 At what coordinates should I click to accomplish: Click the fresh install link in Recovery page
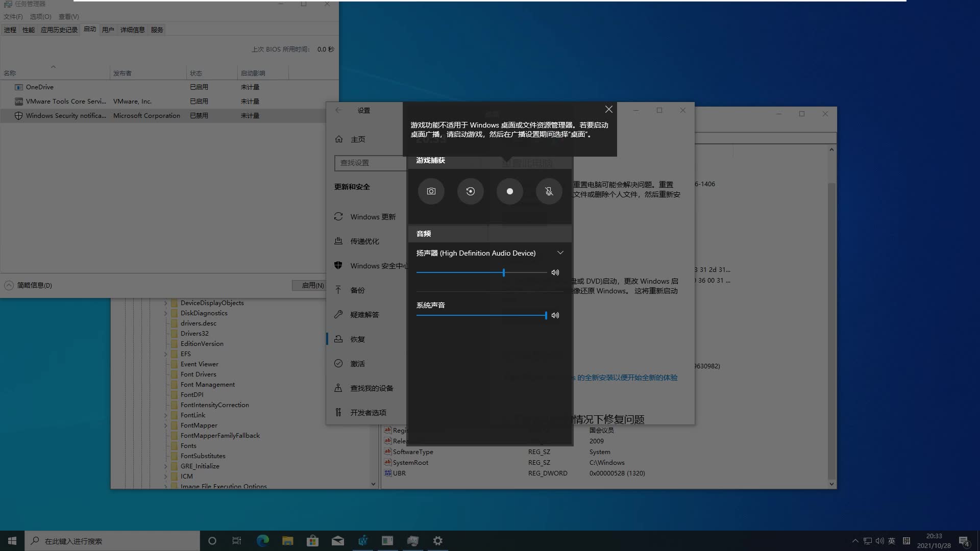627,378
